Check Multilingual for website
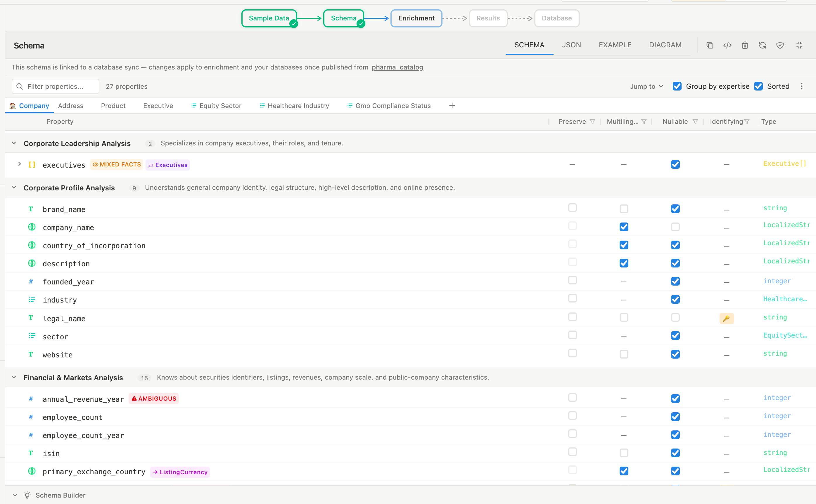The image size is (816, 504). coord(624,354)
